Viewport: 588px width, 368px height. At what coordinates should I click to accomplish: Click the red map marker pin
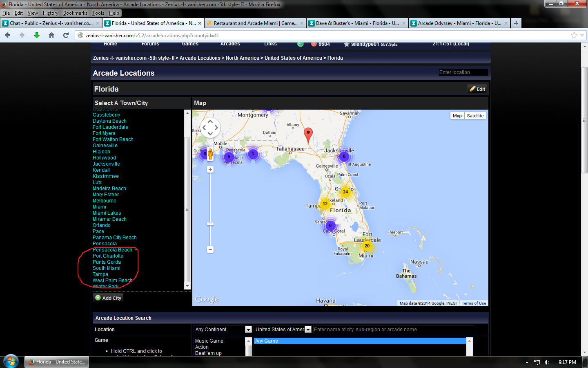[x=308, y=135]
